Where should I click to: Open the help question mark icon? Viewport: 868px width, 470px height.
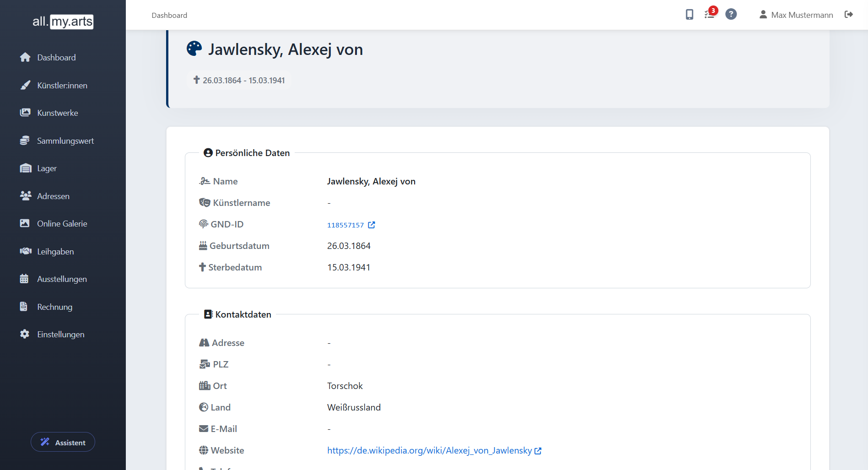pos(731,15)
